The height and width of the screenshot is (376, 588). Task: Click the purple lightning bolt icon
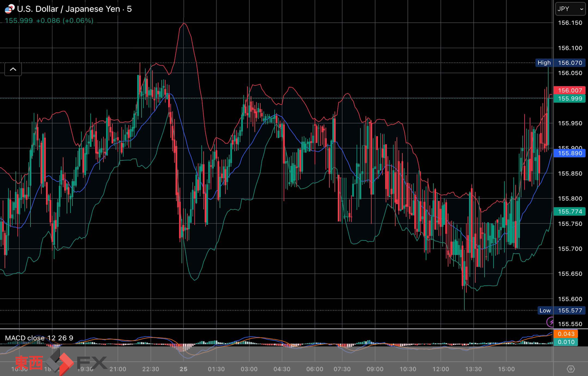tap(550, 322)
